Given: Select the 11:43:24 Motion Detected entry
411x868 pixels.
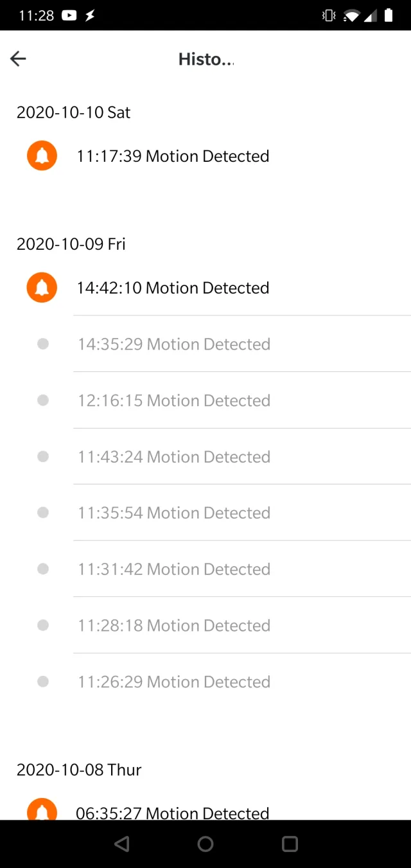Looking at the screenshot, I should (x=174, y=457).
